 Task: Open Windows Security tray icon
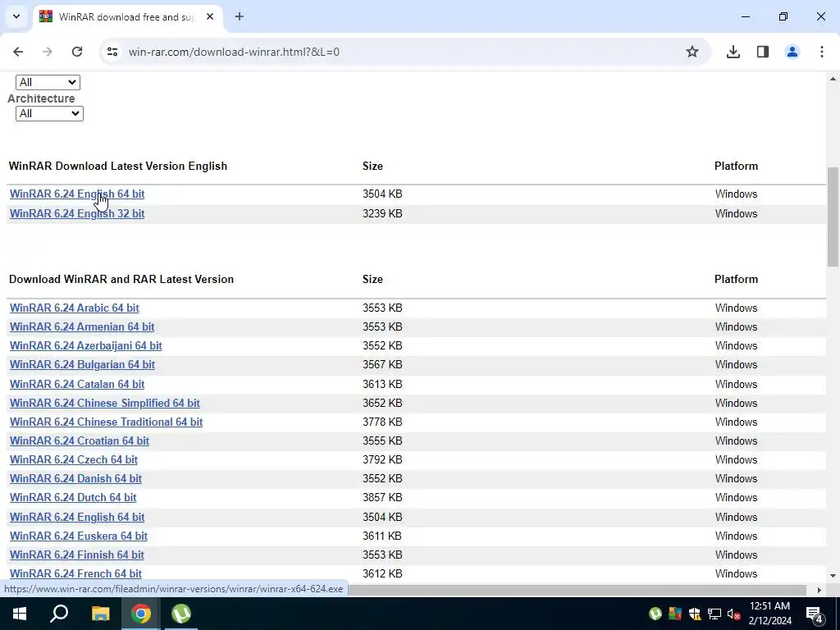click(695, 614)
